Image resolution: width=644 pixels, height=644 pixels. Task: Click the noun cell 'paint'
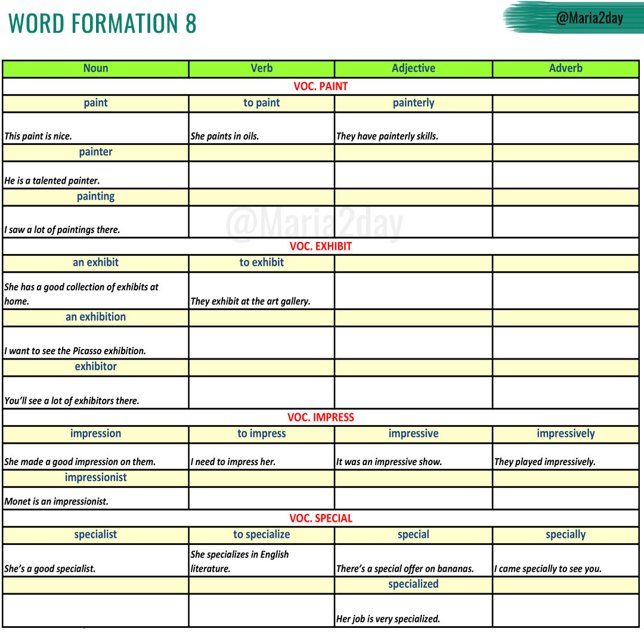[x=95, y=103]
